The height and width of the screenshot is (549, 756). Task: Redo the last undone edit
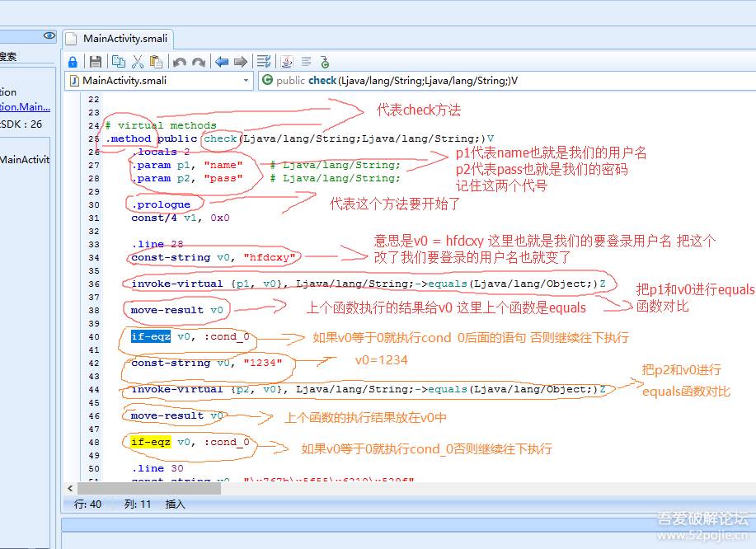pyautogui.click(x=199, y=62)
